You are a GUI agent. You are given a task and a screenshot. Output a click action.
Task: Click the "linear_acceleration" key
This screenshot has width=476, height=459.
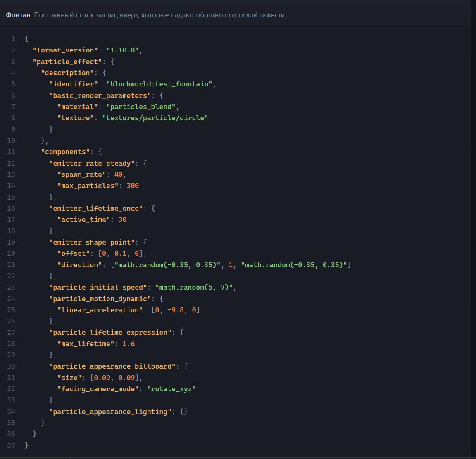point(100,310)
